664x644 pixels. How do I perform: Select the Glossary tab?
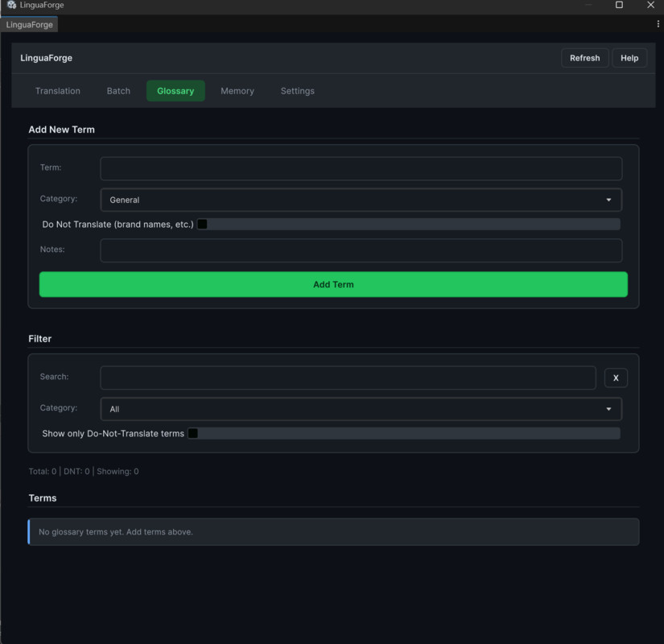(x=175, y=91)
